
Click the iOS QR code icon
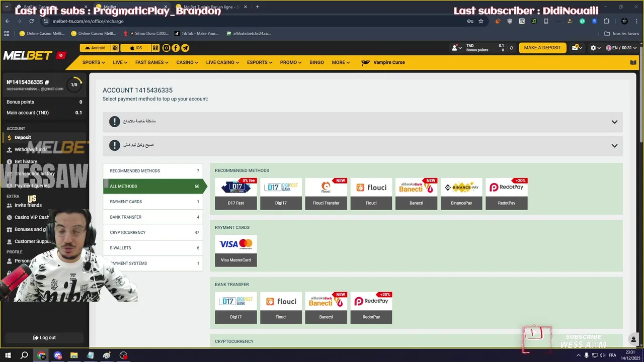pos(156,48)
